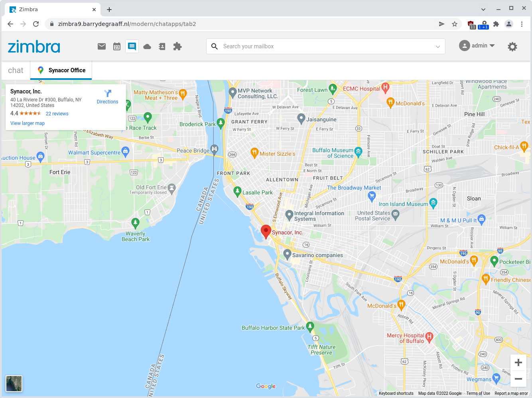Click the magnifier search icon
532x398 pixels.
point(215,46)
